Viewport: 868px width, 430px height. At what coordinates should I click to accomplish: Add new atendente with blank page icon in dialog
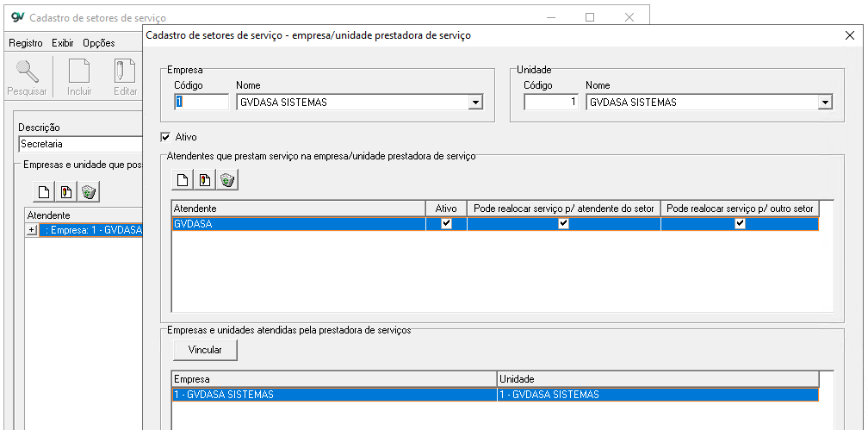pos(183,179)
